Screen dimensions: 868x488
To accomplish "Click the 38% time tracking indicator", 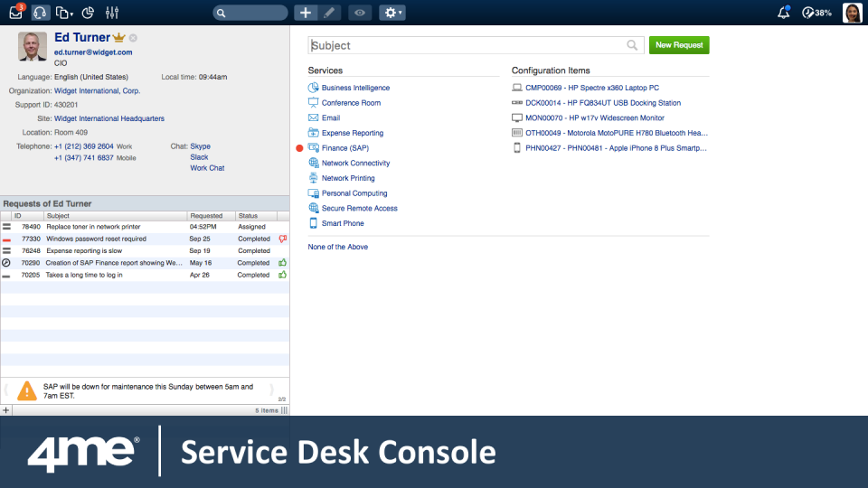I will 817,12.
